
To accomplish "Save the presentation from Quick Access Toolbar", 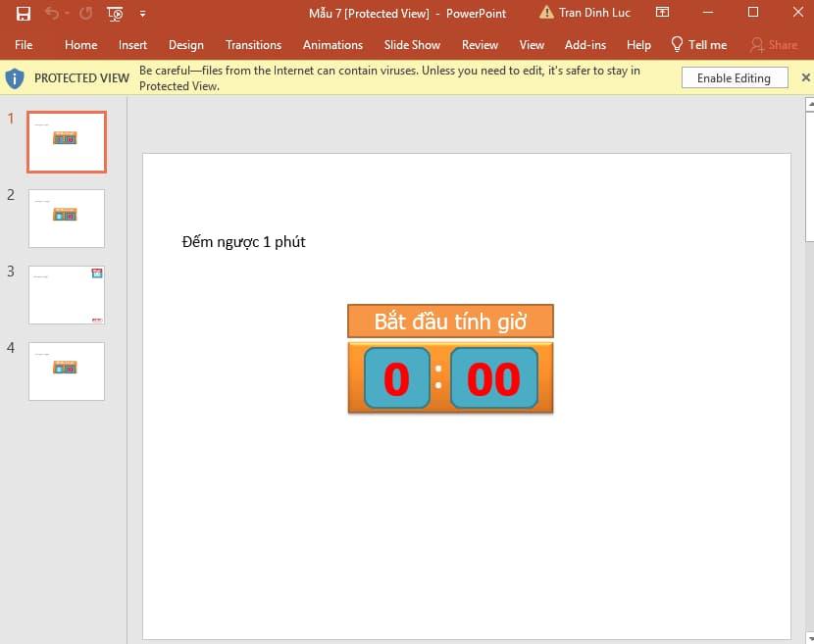I will 23,13.
